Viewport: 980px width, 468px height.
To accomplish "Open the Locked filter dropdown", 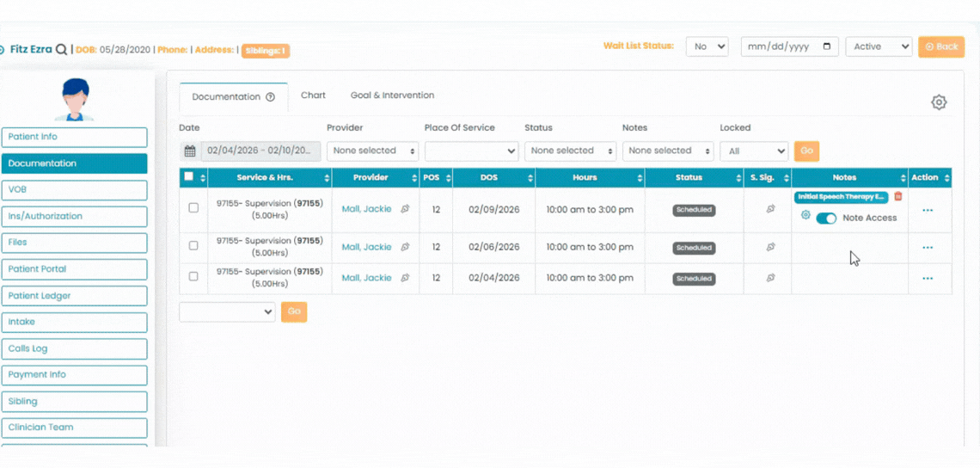I will click(753, 151).
